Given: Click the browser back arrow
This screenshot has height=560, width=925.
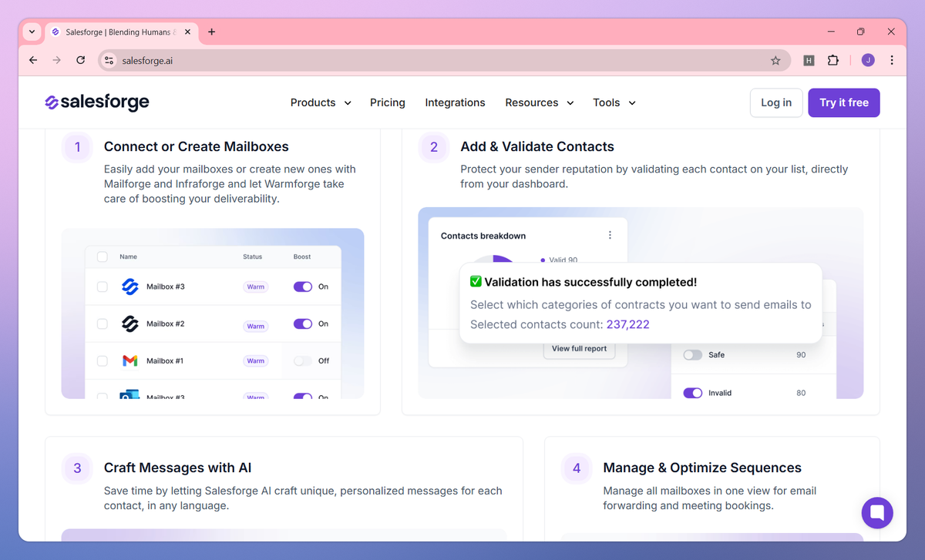Looking at the screenshot, I should pos(33,60).
